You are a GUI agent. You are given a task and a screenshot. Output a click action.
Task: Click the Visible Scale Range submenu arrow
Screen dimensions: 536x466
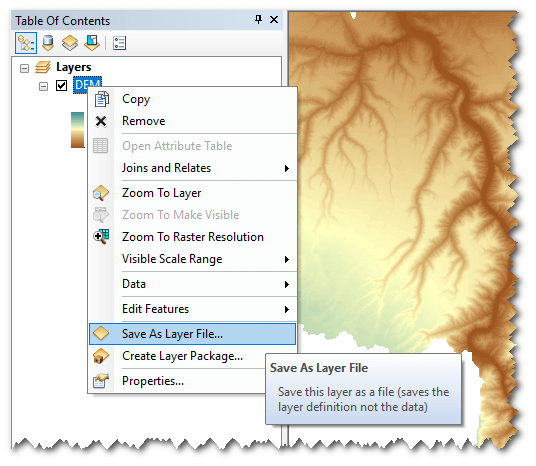tap(287, 259)
